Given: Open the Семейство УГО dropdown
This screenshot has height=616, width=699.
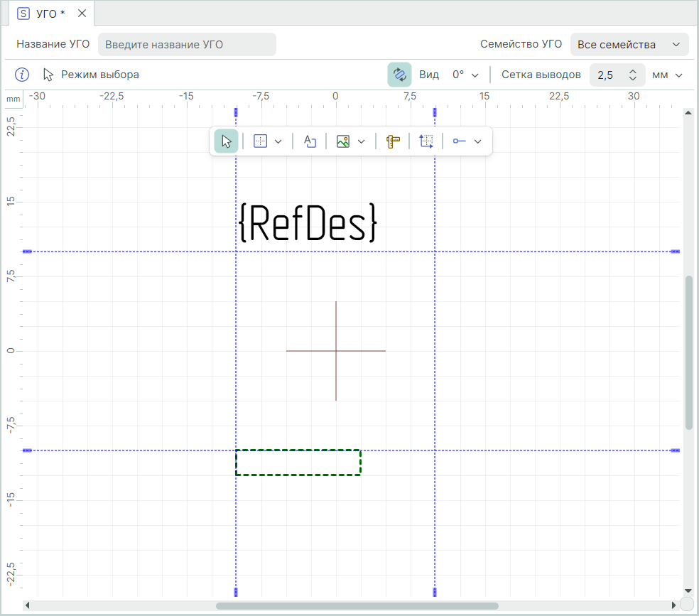Looking at the screenshot, I should [629, 45].
